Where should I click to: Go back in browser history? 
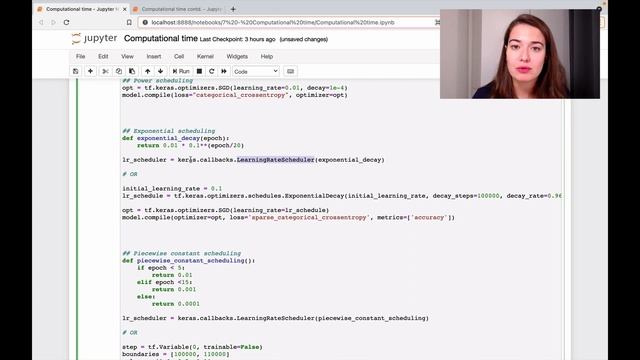[x=41, y=22]
